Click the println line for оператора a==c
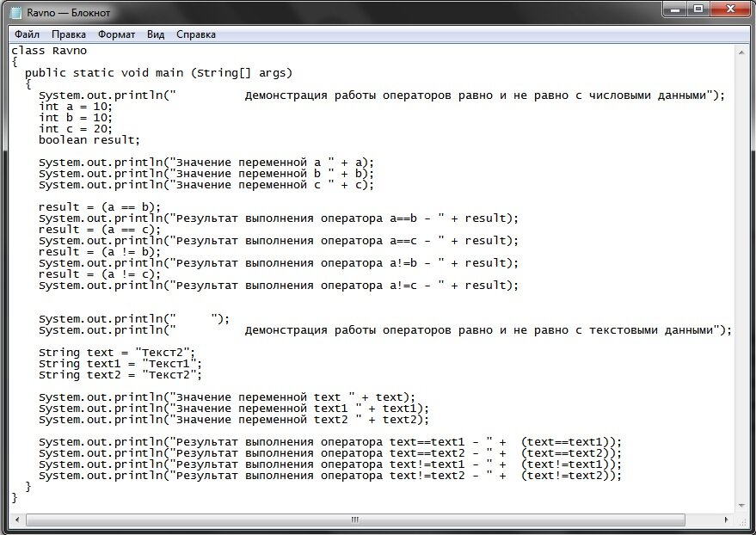The height and width of the screenshot is (535, 756). tap(279, 241)
